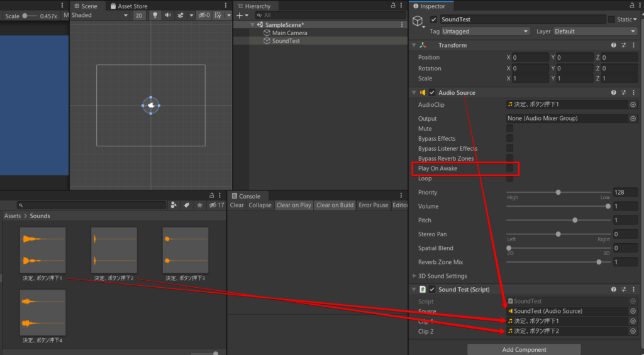Collapse the Transform component
Screen dimensions: 644x355
coord(414,45)
